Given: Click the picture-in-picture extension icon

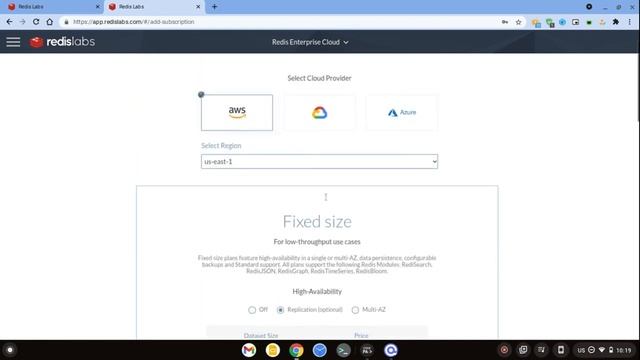Looking at the screenshot, I should [x=576, y=22].
